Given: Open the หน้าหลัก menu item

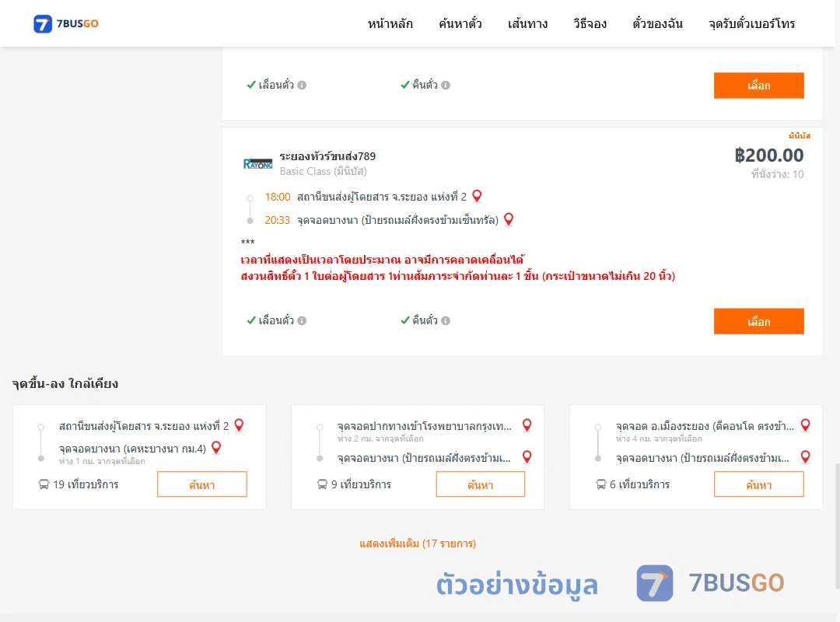Looking at the screenshot, I should coord(390,23).
